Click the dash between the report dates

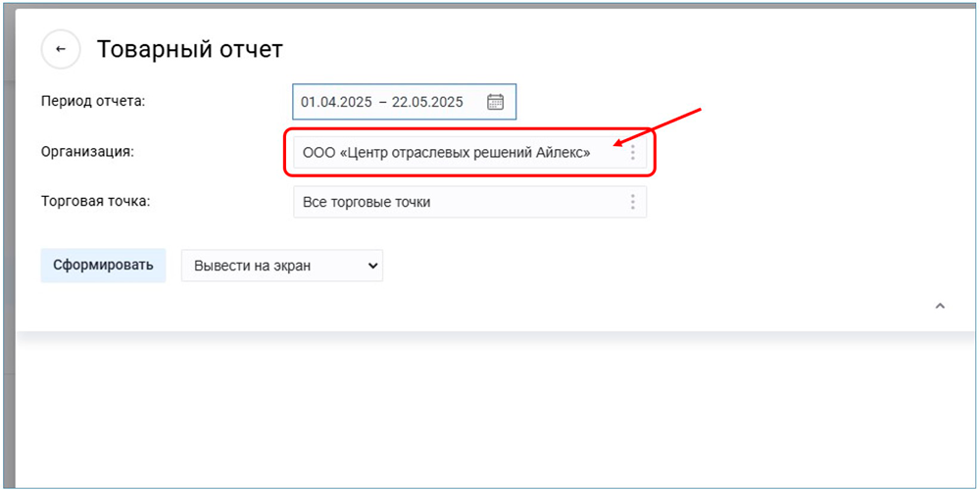point(383,102)
